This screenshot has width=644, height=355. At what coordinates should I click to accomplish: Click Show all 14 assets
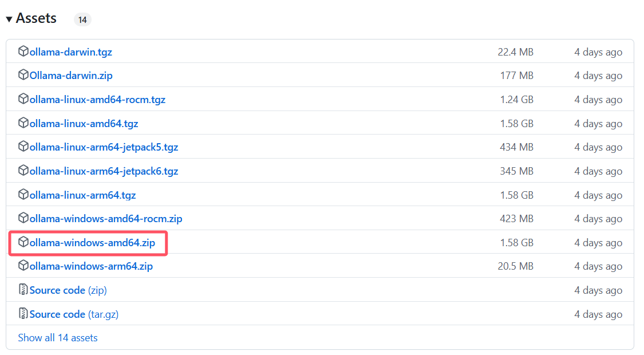58,338
